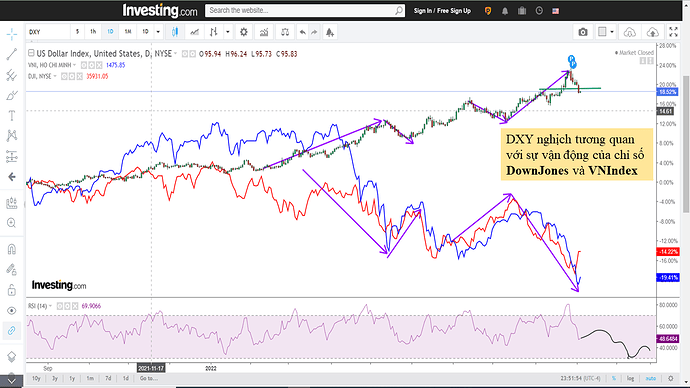The height and width of the screenshot is (388, 690).
Task: Open the VNI, HO CHI MINH dropdown
Action: tap(74, 65)
